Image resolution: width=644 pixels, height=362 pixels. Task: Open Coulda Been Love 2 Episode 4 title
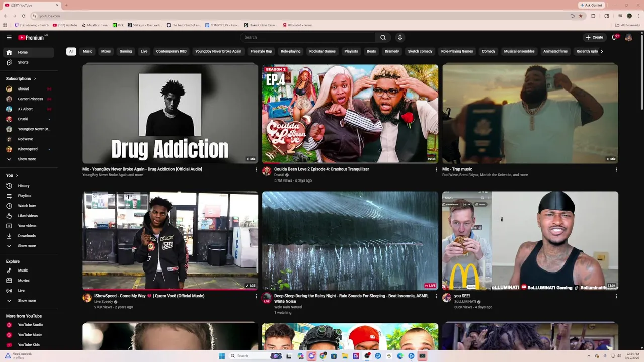tap(321, 169)
